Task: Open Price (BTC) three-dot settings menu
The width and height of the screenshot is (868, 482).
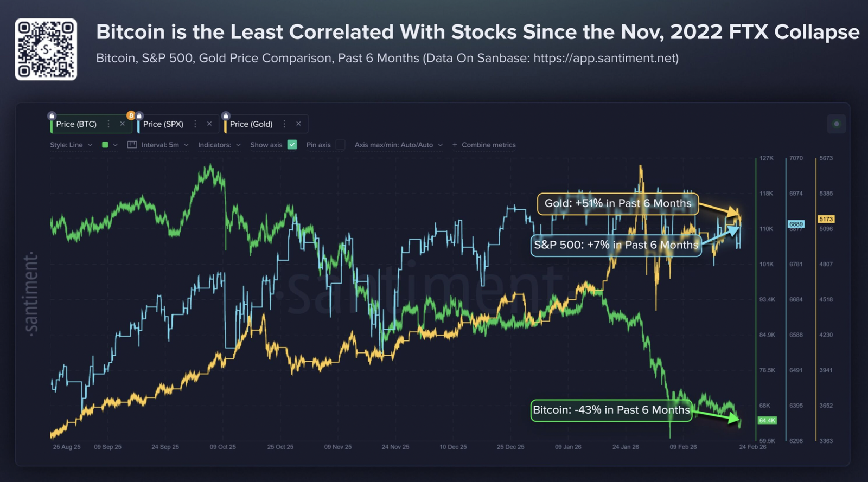Action: (x=108, y=124)
